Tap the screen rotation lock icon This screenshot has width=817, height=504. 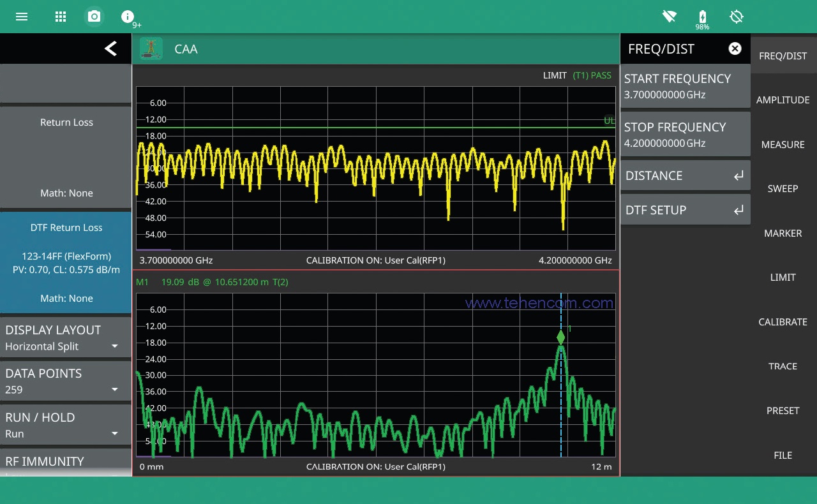tap(737, 17)
